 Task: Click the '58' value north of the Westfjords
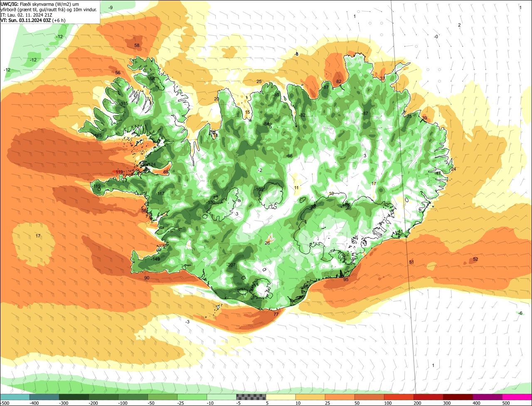[x=137, y=45]
